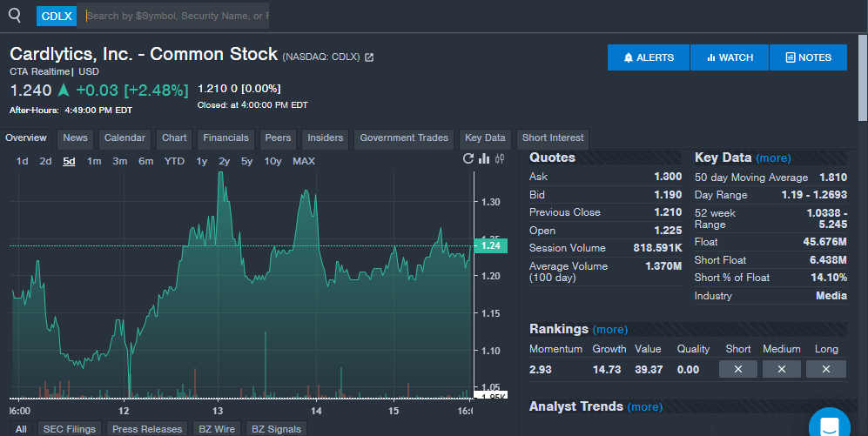Filter news by BZ Signals
The width and height of the screenshot is (868, 436).
pos(276,429)
